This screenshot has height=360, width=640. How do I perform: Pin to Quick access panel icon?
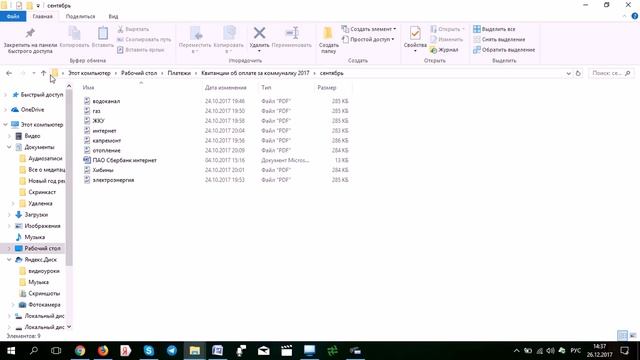pyautogui.click(x=30, y=33)
